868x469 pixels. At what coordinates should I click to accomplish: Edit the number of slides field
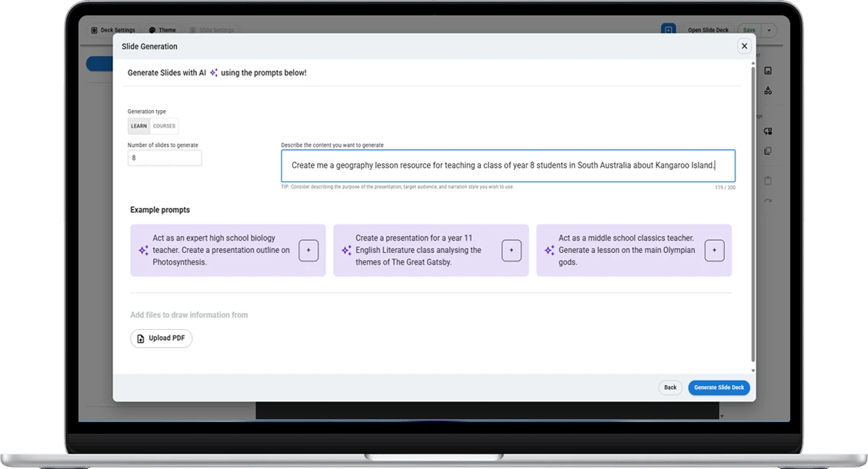tap(165, 158)
